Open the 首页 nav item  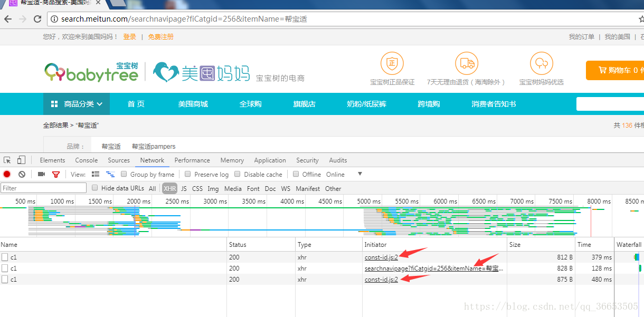coord(136,104)
